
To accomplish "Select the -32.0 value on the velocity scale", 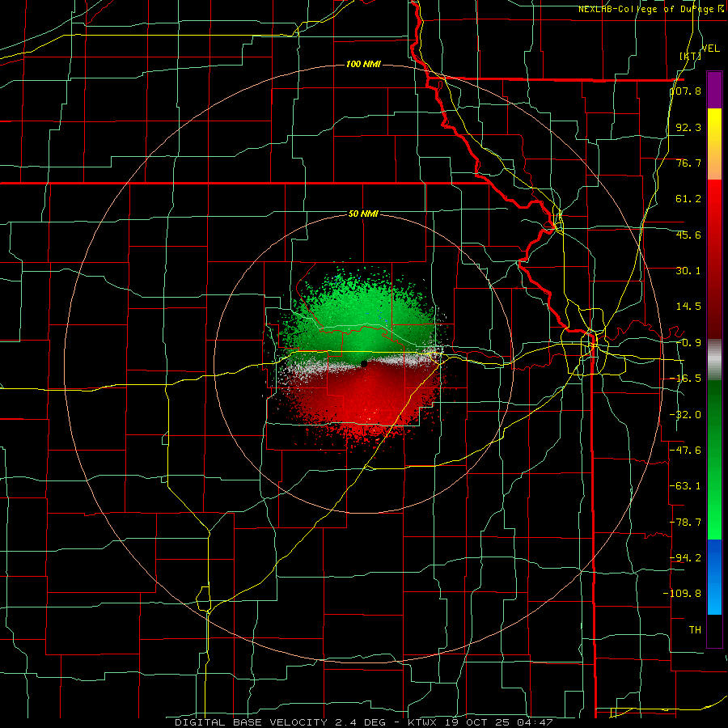I will [x=686, y=415].
